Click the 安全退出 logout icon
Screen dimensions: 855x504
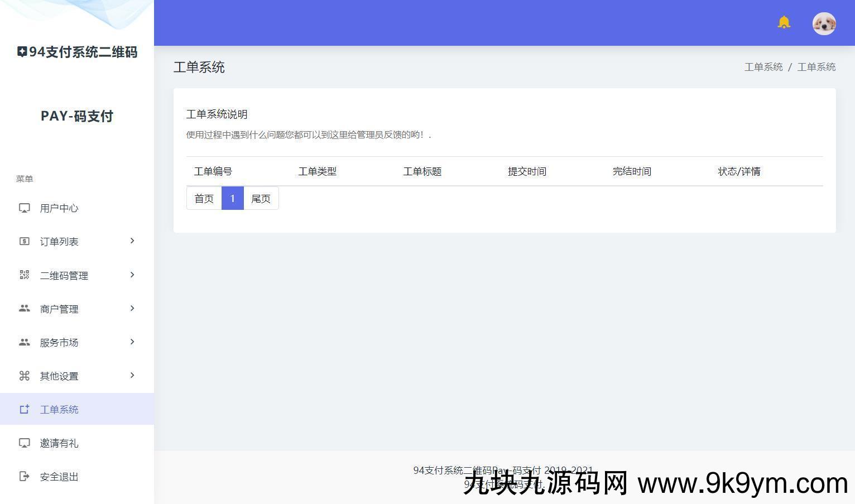tap(25, 476)
